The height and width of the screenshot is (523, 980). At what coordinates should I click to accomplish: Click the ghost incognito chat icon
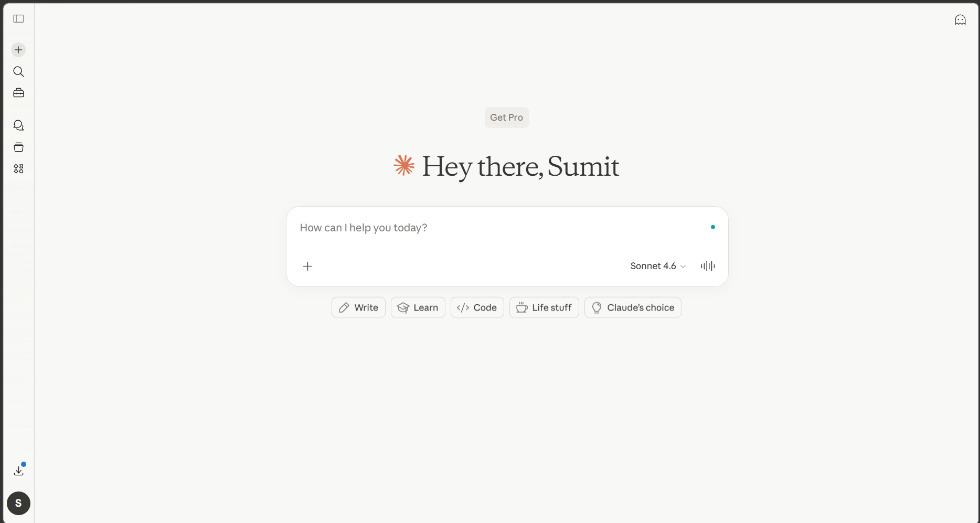960,20
